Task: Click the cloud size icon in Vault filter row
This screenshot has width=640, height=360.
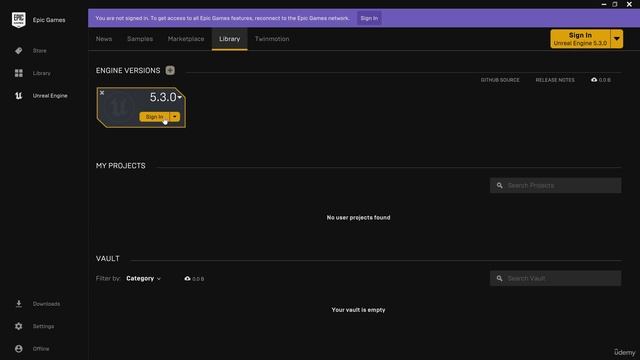Action: tap(187, 278)
